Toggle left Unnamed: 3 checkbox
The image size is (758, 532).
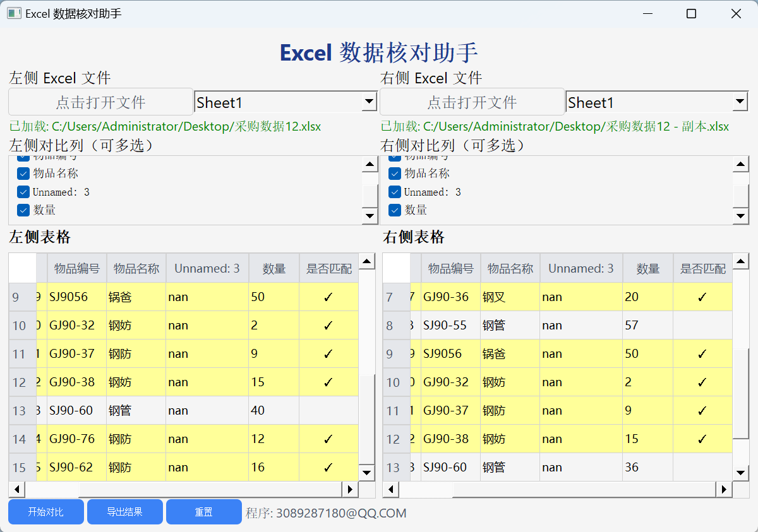23,192
